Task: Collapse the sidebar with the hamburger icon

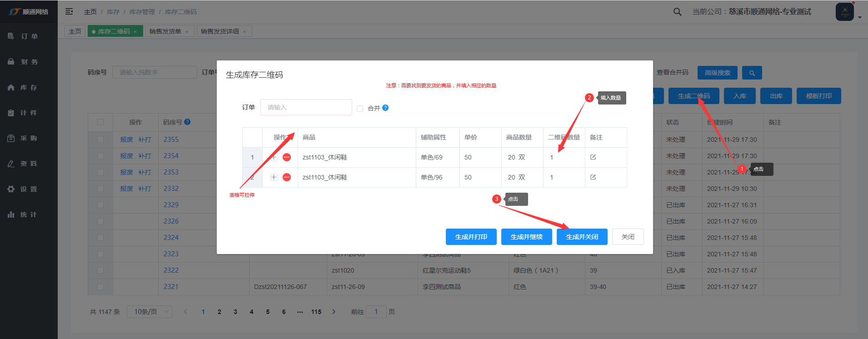Action: (69, 12)
